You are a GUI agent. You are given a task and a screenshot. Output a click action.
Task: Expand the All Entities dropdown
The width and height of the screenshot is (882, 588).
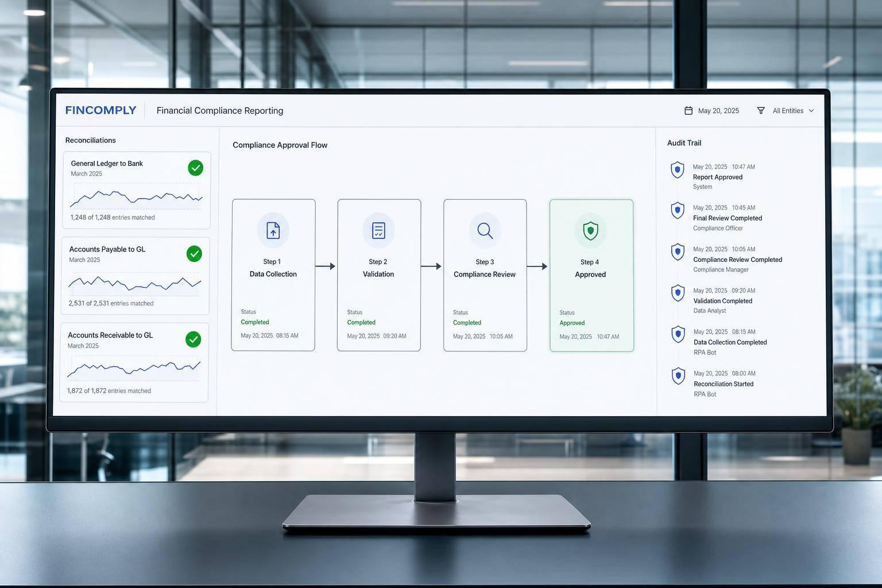pos(786,111)
